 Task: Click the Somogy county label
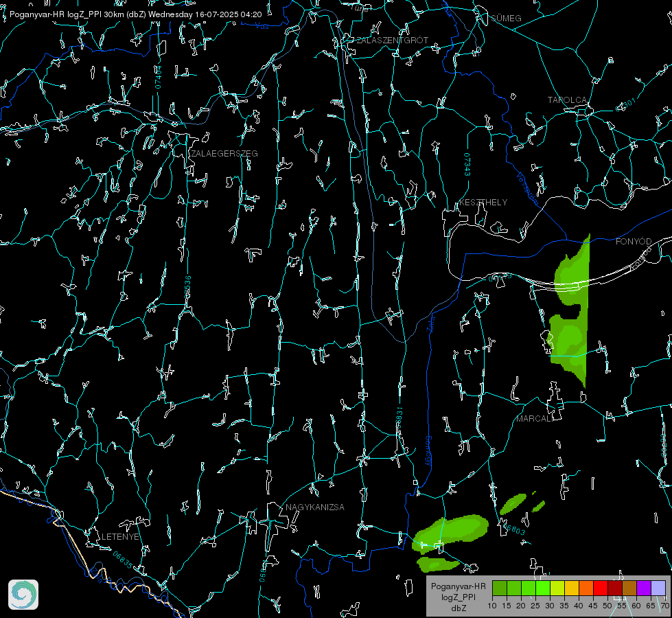click(x=428, y=451)
